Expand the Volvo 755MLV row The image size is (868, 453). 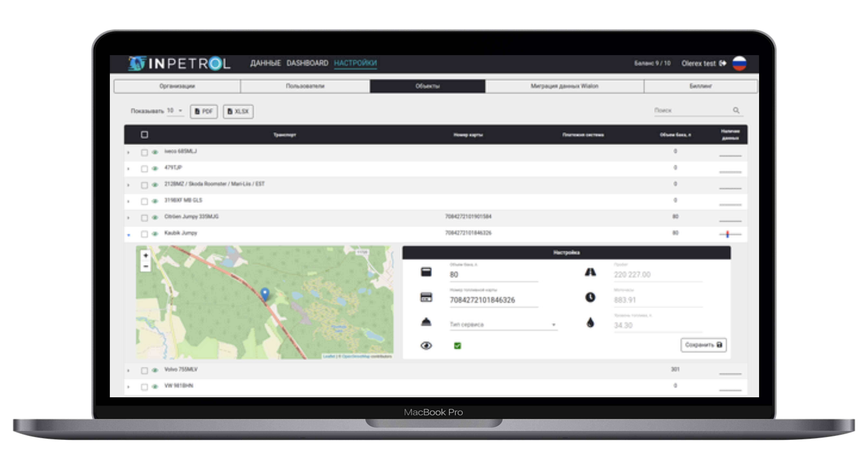tap(128, 370)
